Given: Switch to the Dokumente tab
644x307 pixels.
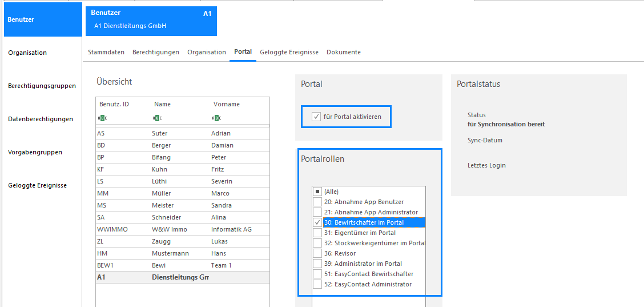Looking at the screenshot, I should tap(344, 52).
